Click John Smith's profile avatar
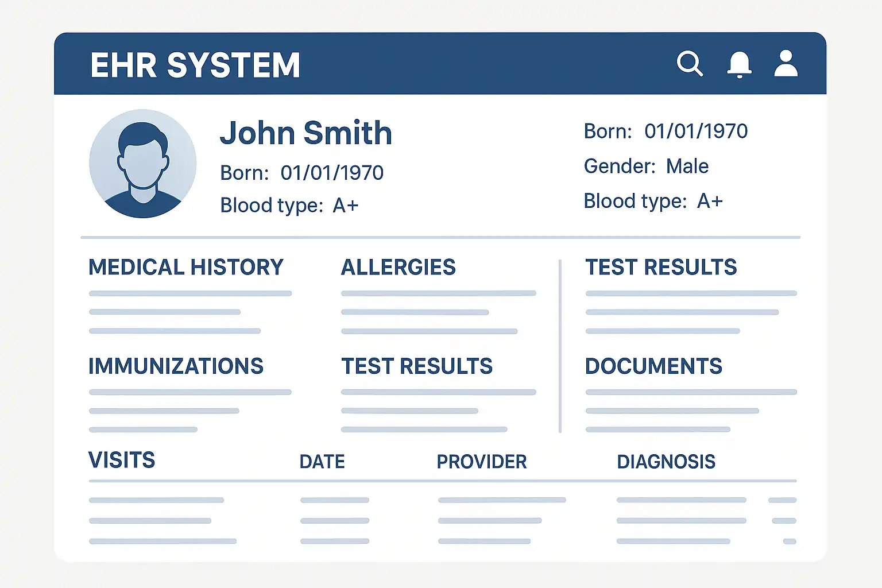The image size is (882, 588). tap(142, 164)
